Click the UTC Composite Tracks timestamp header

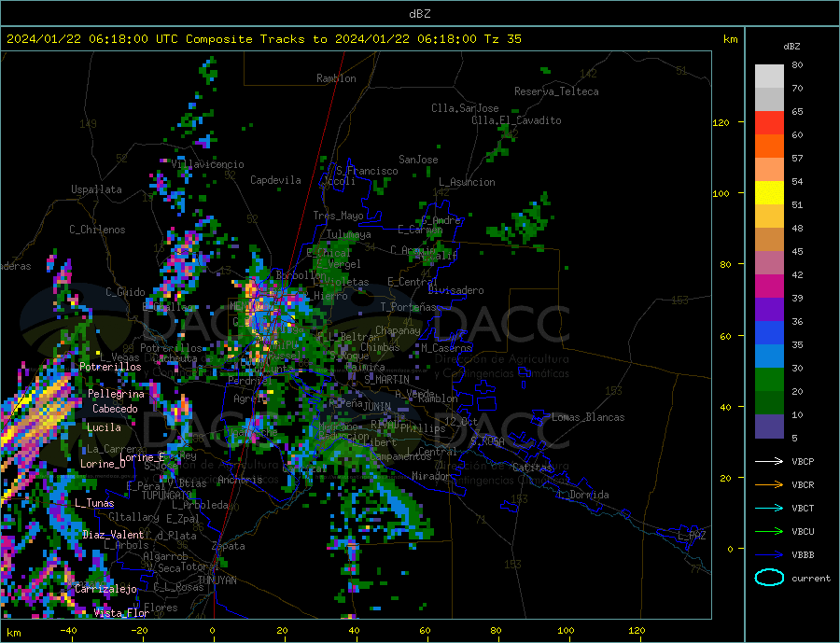click(x=263, y=39)
